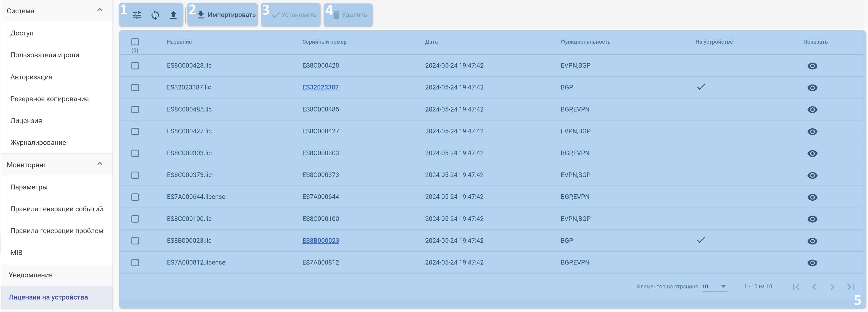Click the upload arrow icon in toolbar
The image size is (868, 312).
[x=173, y=15]
